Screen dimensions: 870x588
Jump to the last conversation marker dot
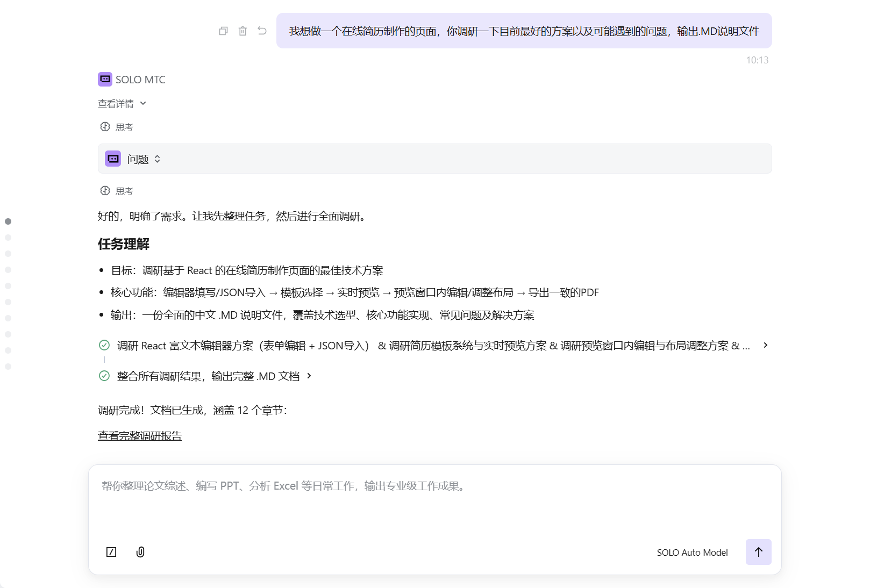(8, 367)
